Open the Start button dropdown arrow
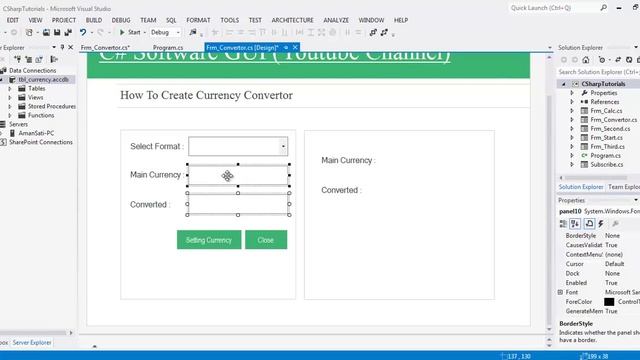640x360 pixels. 144,32
